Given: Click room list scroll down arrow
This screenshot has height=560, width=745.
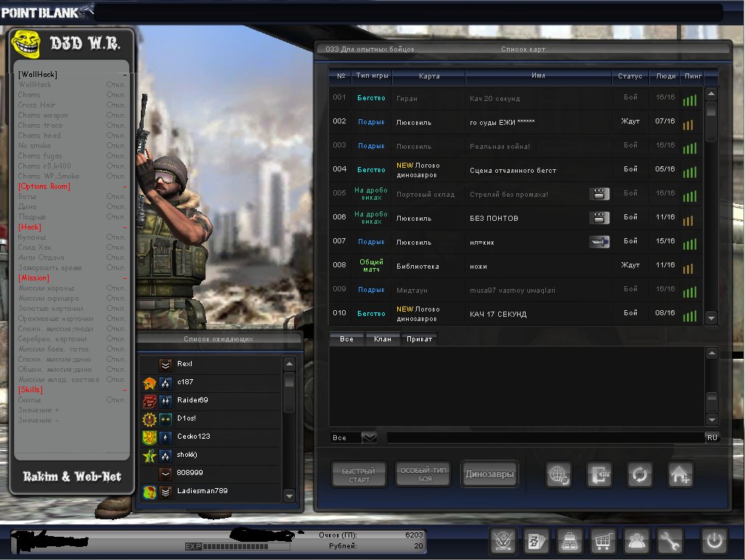Looking at the screenshot, I should click(x=711, y=318).
